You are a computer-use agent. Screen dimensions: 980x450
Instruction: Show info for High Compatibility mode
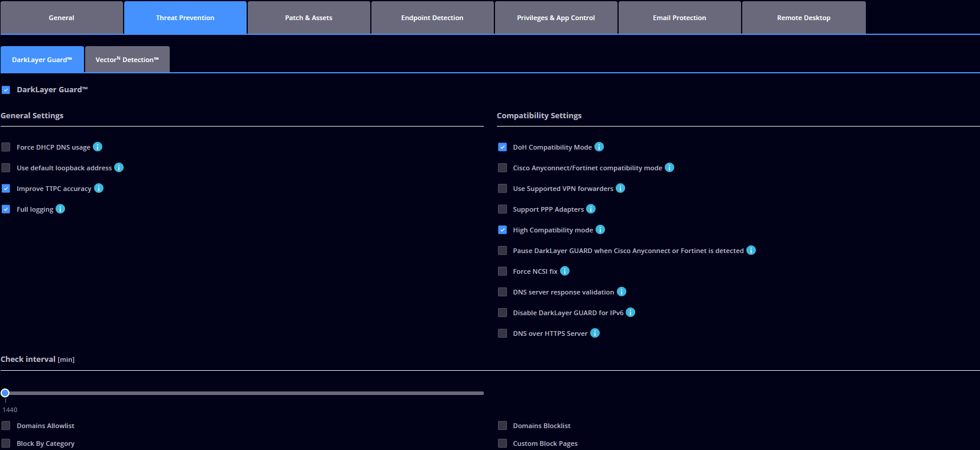(600, 229)
